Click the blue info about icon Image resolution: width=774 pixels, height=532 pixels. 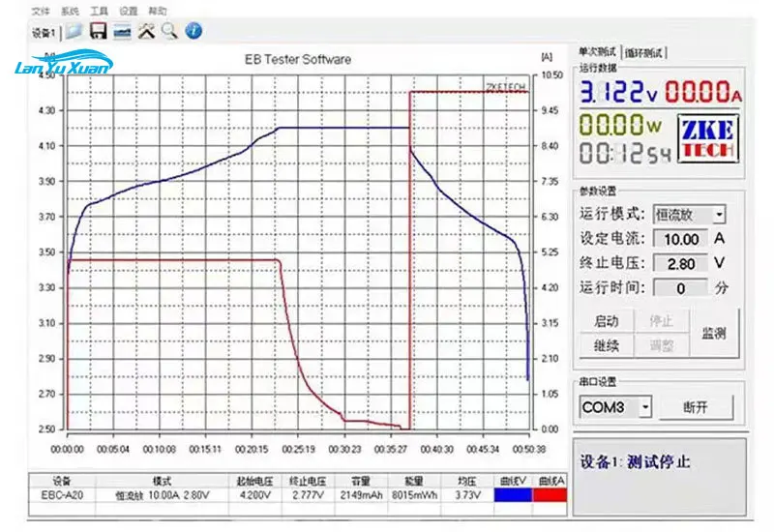193,31
